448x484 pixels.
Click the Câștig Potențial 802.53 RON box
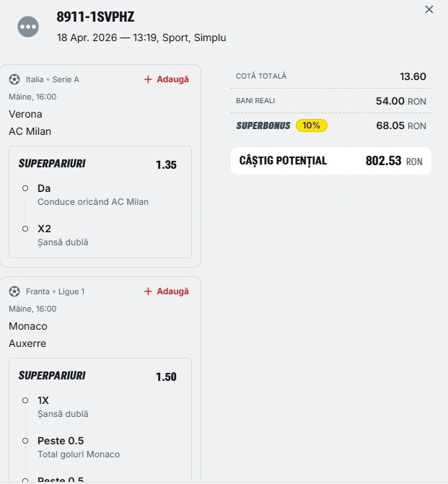[x=331, y=161]
